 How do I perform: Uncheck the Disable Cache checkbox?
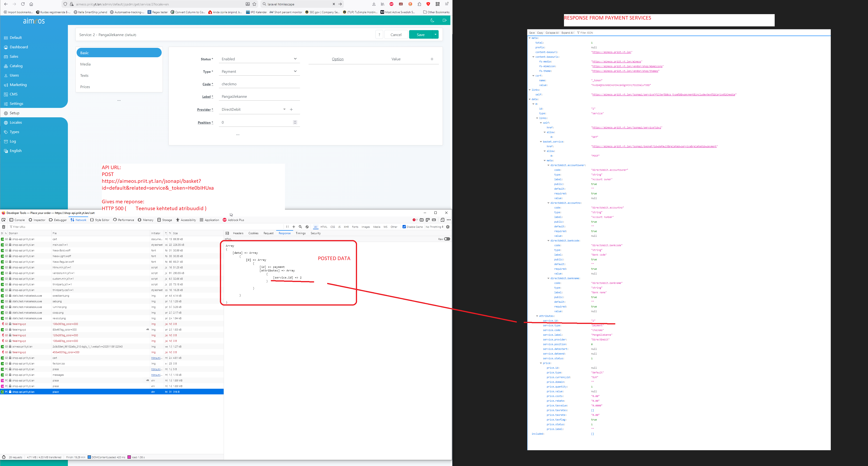404,227
